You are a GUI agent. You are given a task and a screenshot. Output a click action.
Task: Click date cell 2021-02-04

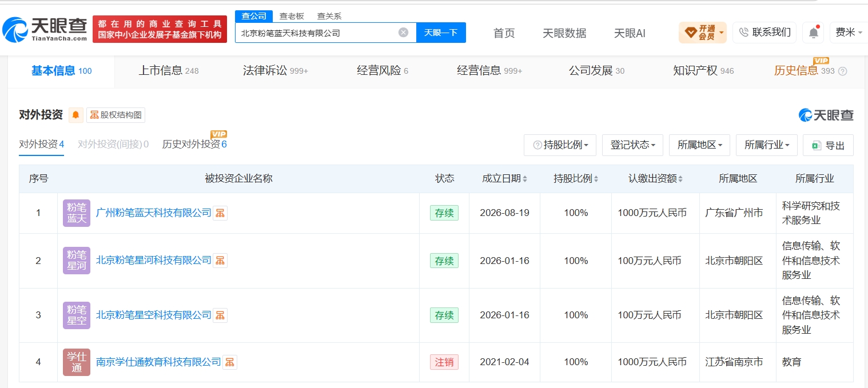(504, 362)
